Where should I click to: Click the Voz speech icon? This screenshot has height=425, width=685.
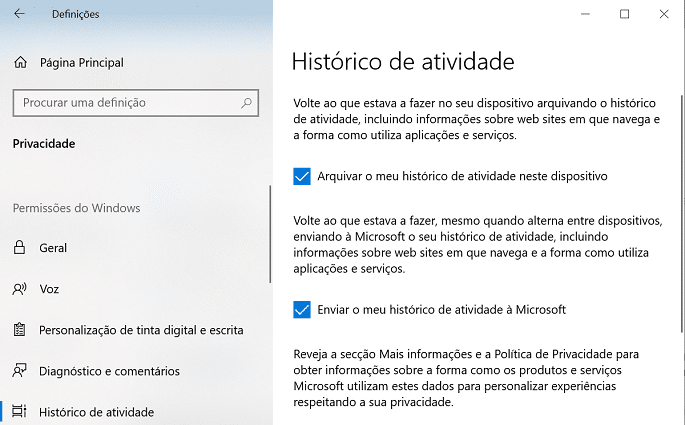click(x=20, y=289)
